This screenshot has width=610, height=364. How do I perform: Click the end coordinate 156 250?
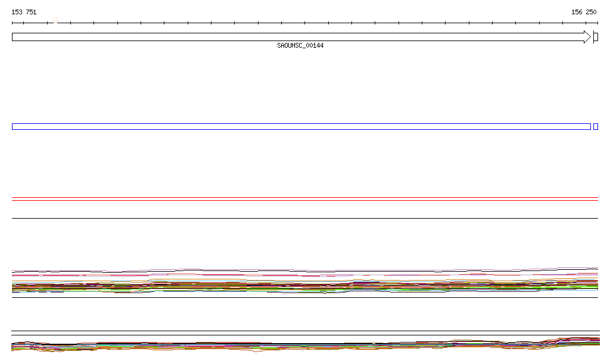(584, 12)
